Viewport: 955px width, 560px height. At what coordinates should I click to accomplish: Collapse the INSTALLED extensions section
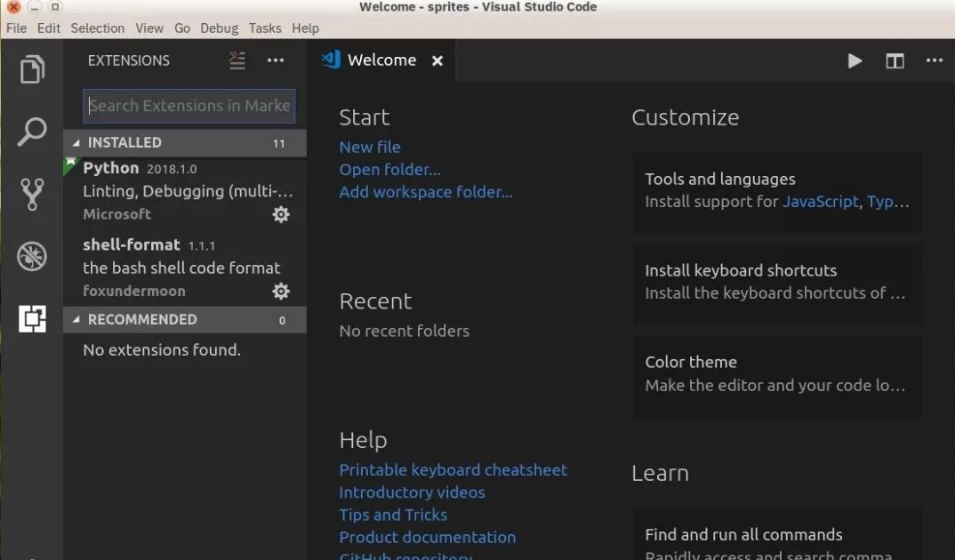click(x=124, y=142)
